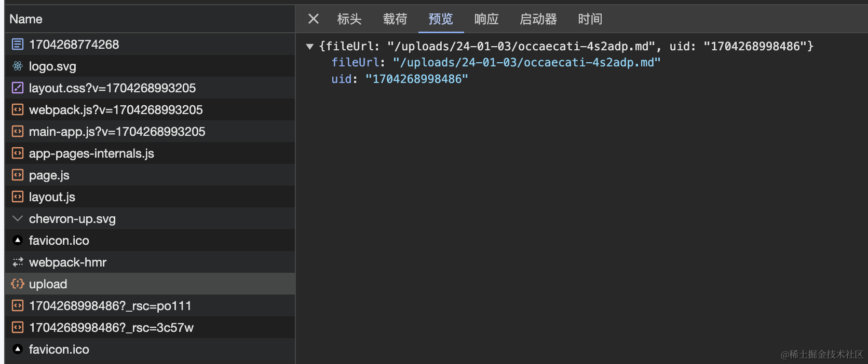The image size is (868, 364).
Task: Close the request details panel
Action: coord(314,19)
